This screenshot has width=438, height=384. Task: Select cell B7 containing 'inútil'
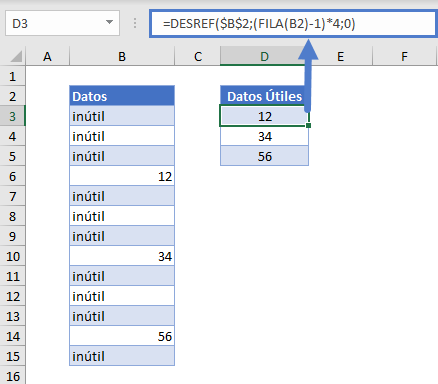122,196
